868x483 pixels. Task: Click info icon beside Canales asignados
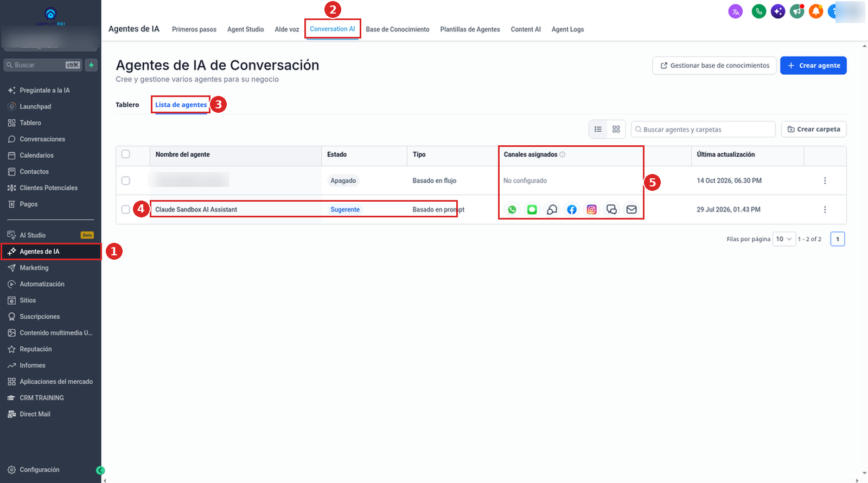click(x=563, y=154)
